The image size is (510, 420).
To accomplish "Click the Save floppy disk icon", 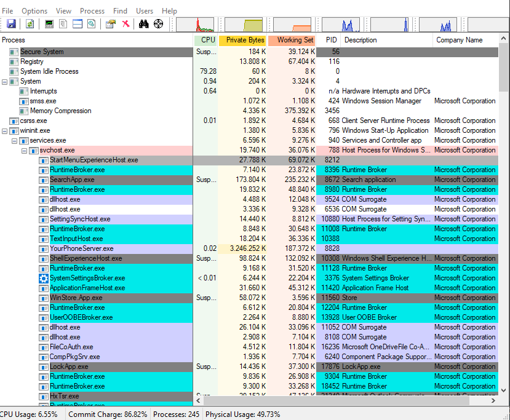I will pyautogui.click(x=12, y=24).
